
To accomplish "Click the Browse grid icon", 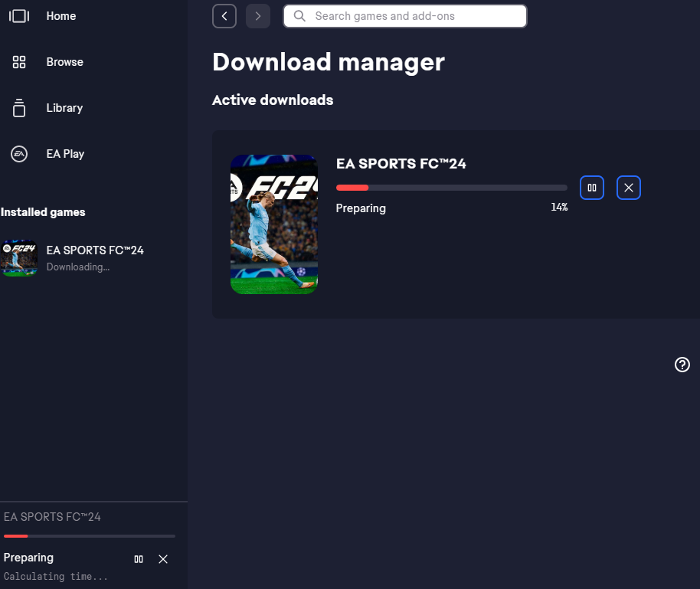I will pos(18,62).
